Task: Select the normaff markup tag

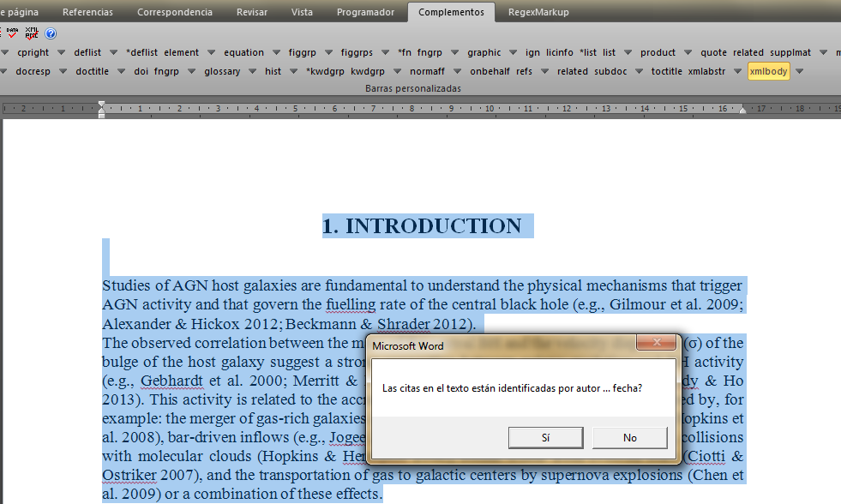Action: (427, 71)
